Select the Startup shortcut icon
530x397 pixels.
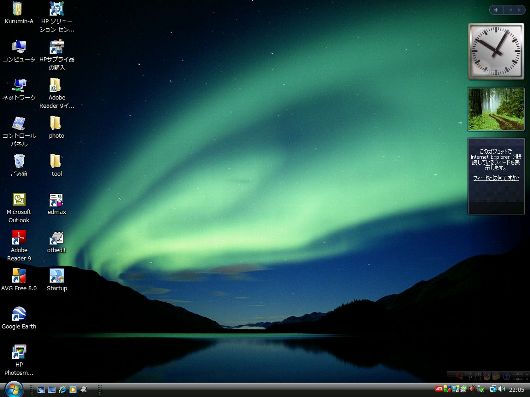[56, 280]
